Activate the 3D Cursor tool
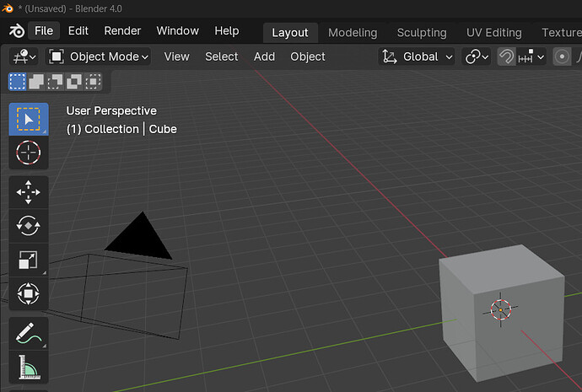The image size is (582, 392). 29,153
